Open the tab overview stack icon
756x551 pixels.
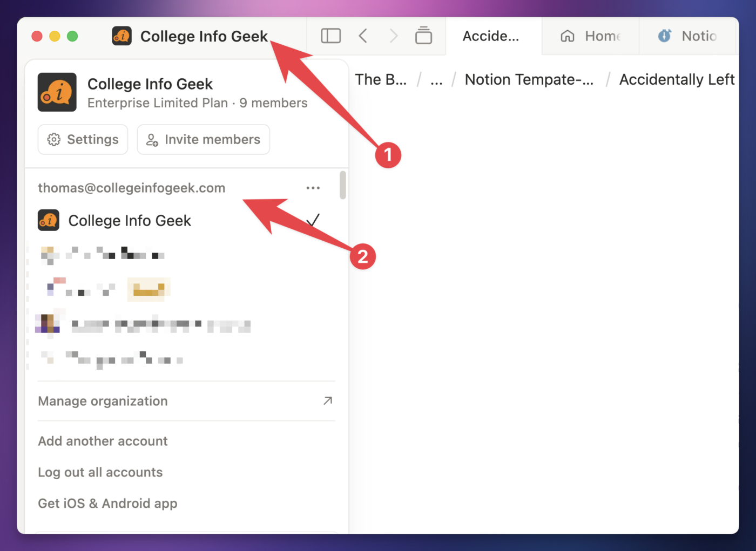pyautogui.click(x=423, y=36)
